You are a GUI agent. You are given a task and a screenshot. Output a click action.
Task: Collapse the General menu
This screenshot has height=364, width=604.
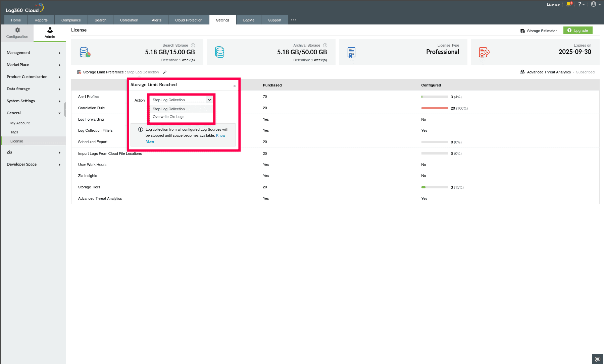[x=34, y=113]
